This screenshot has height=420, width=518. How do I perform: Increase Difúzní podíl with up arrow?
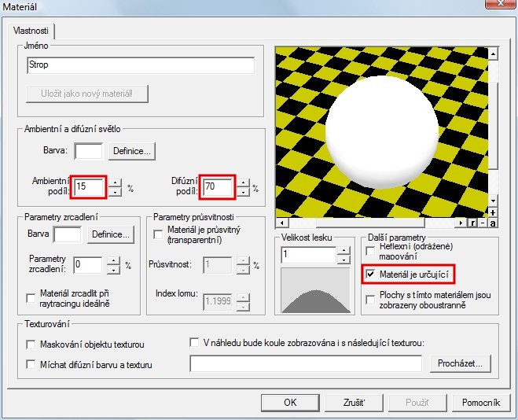(244, 182)
